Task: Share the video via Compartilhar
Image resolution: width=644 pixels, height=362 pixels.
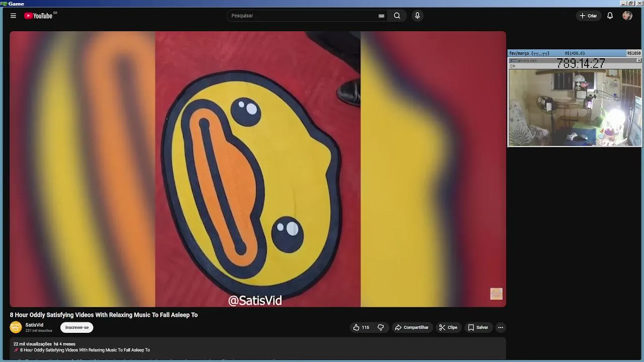Action: [x=412, y=327]
